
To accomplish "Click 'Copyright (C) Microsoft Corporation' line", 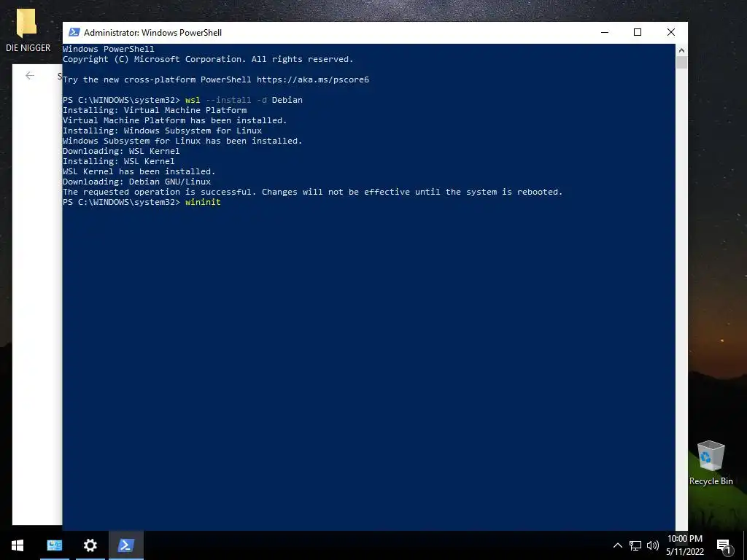I will pos(208,59).
